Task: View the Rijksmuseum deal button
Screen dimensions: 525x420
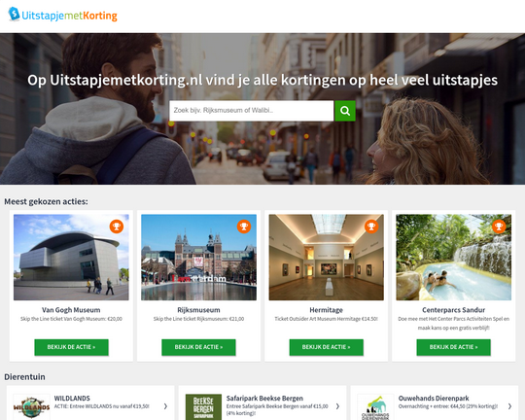Action: [x=198, y=347]
